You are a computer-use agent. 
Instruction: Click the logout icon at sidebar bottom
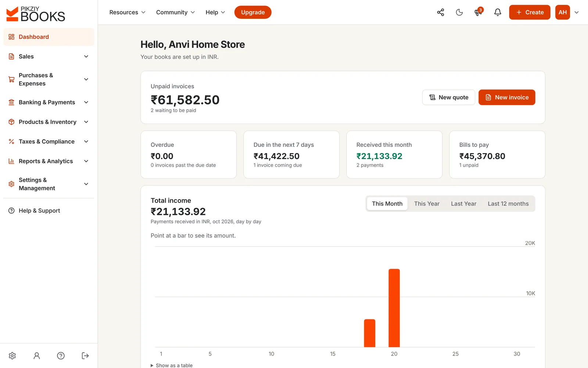coord(85,355)
